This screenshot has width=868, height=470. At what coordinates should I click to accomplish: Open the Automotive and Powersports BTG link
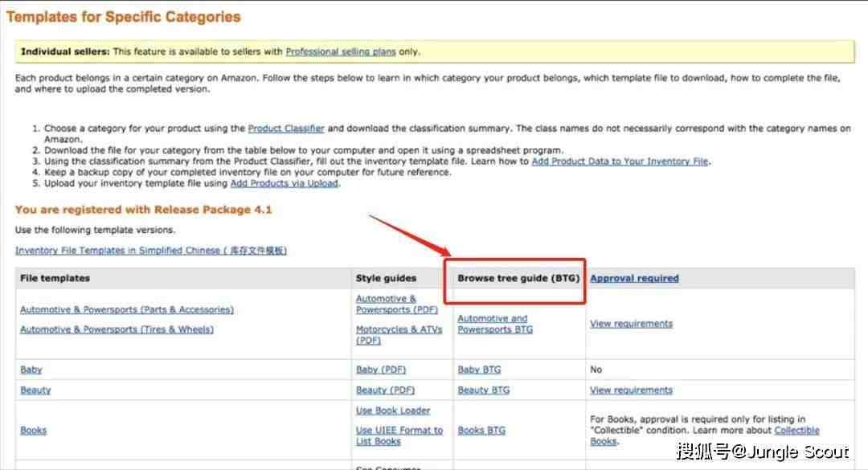[x=495, y=324]
